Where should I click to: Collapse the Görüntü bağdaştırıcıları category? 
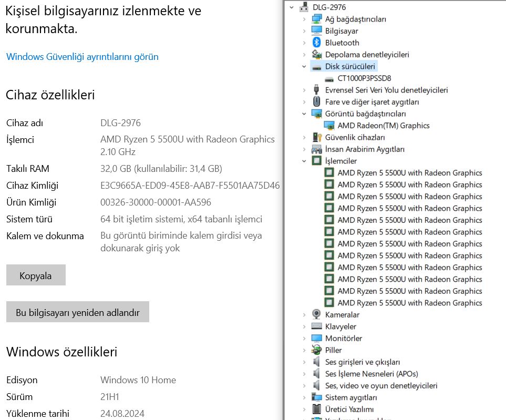click(x=304, y=114)
